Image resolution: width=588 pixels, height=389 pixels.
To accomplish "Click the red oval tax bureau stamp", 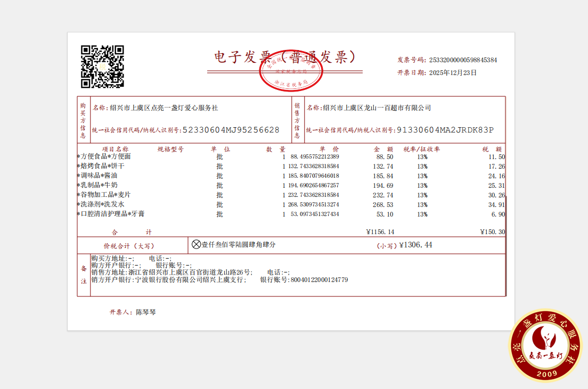I will point(291,72).
